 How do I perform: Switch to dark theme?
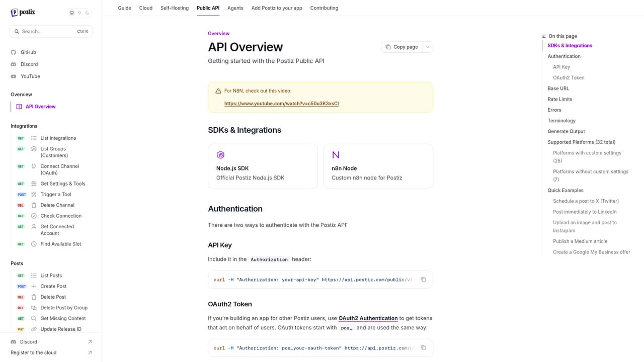tap(87, 13)
